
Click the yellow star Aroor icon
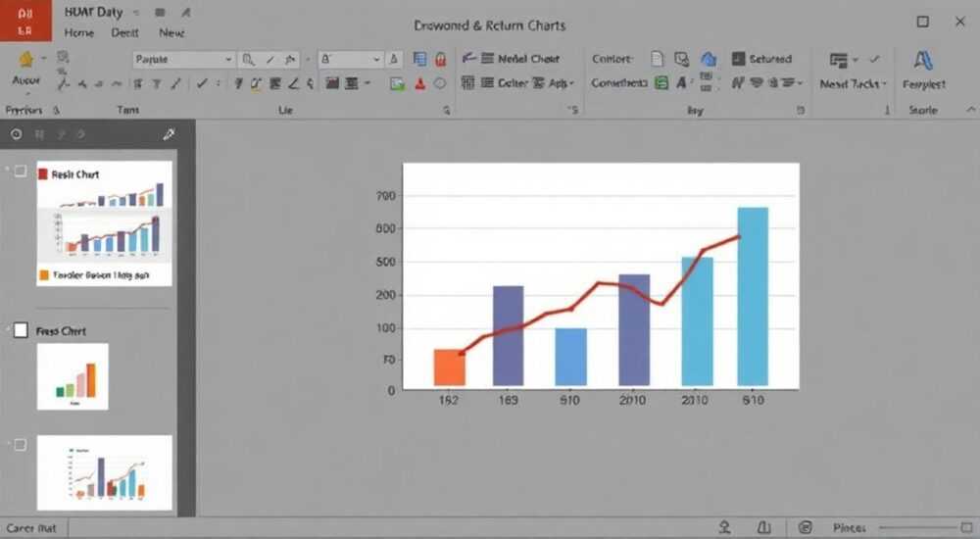click(26, 60)
